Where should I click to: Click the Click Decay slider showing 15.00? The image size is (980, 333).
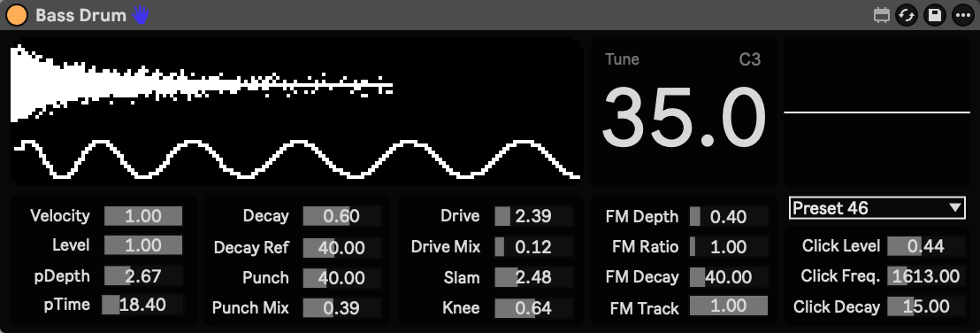click(x=926, y=306)
